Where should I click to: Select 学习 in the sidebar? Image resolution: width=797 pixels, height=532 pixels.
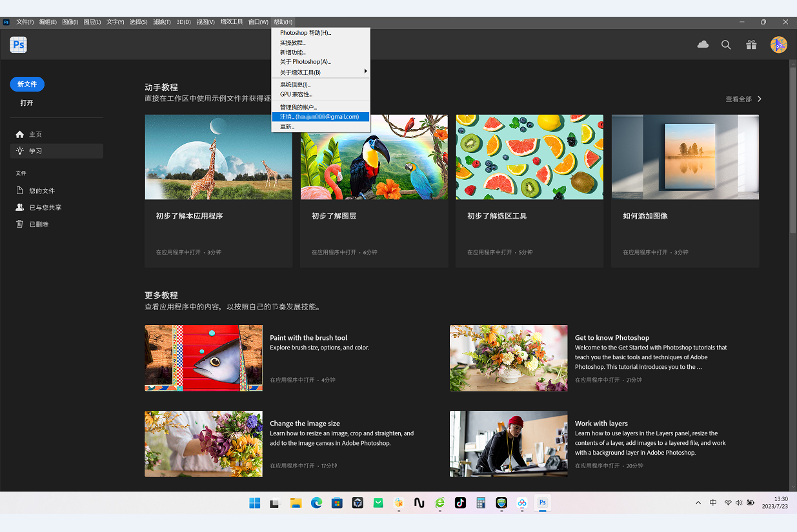tap(56, 151)
